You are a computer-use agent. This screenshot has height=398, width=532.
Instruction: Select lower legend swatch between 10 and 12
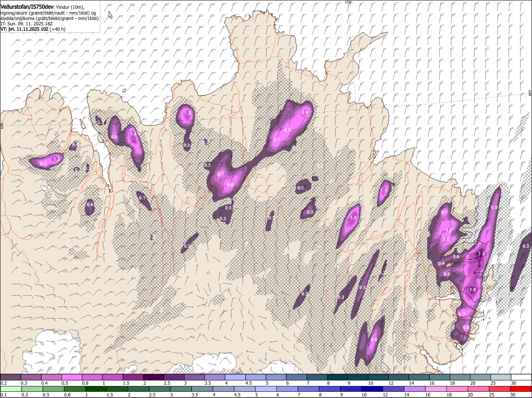[373, 389]
